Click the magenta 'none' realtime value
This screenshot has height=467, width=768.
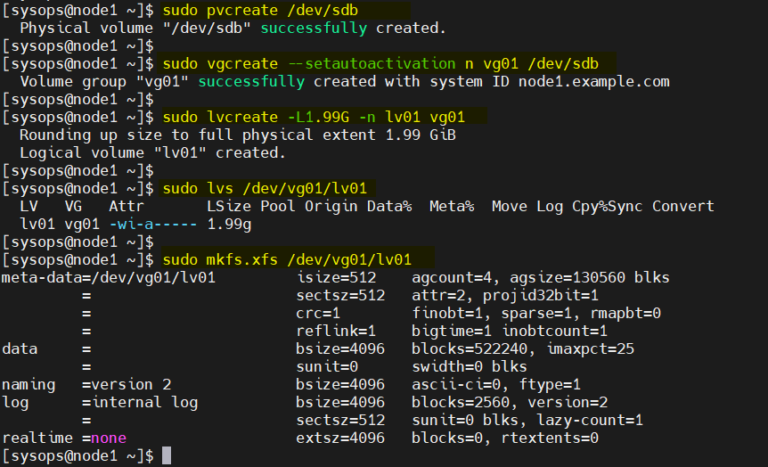point(109,438)
